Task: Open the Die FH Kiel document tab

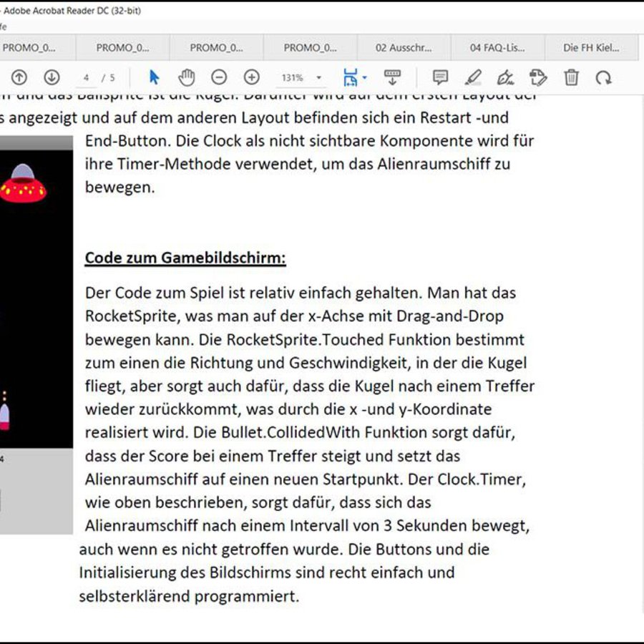Action: click(x=590, y=48)
